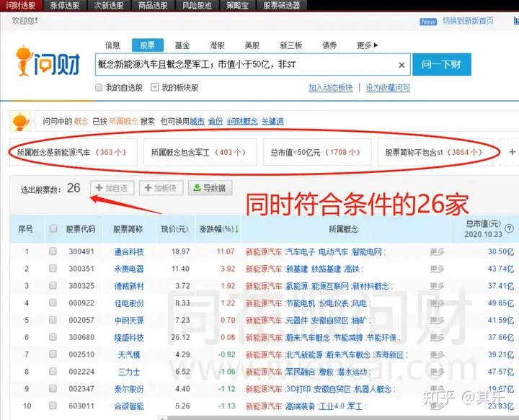Click 切换到新版首页 link
This screenshot has width=519, height=420.
click(468, 21)
